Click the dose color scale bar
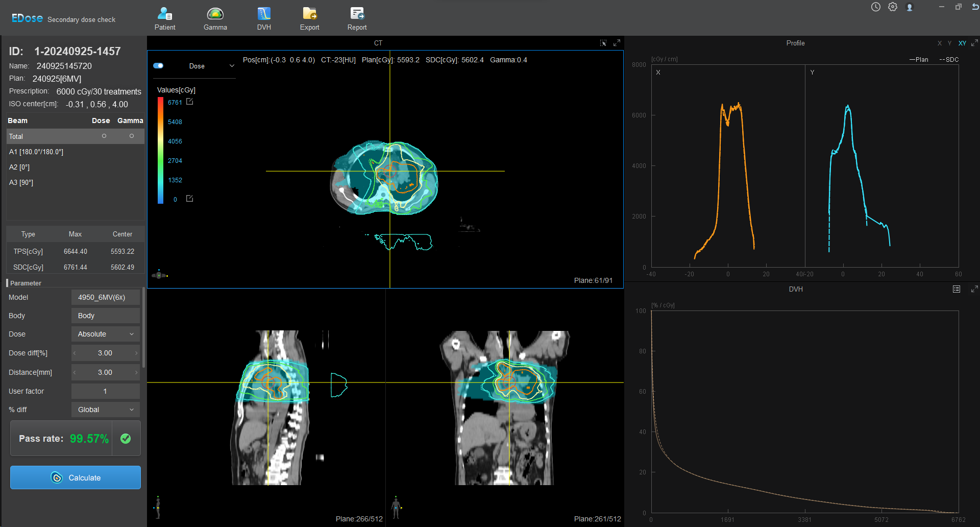 160,151
